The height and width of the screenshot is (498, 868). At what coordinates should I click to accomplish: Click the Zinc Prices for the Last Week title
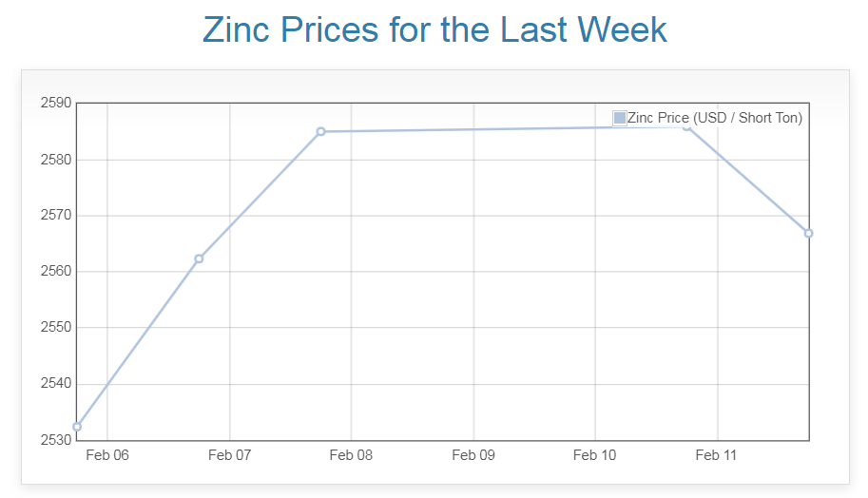click(434, 30)
